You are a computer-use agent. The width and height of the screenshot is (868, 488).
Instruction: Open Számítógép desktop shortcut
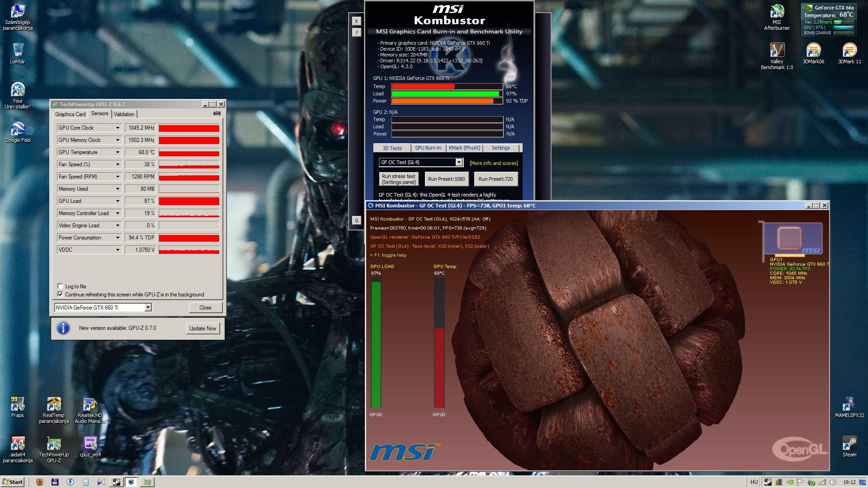(18, 17)
